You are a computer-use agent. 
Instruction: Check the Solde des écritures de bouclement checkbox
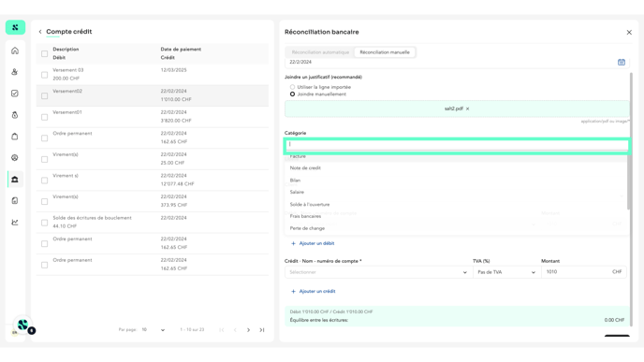[44, 223]
